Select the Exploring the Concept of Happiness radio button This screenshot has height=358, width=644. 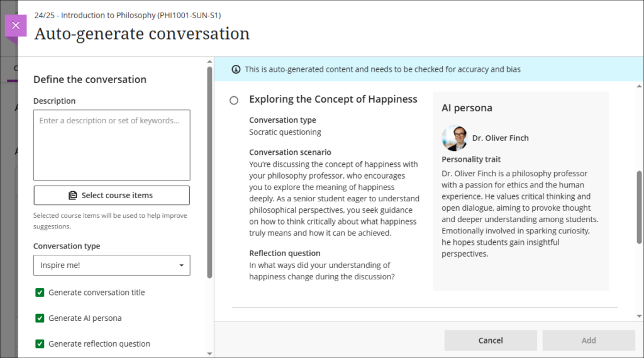[234, 100]
